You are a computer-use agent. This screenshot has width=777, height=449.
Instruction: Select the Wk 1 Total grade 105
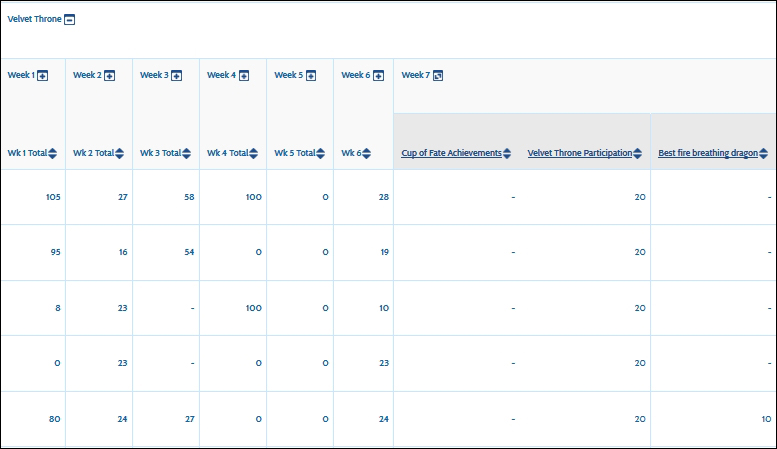(53, 197)
